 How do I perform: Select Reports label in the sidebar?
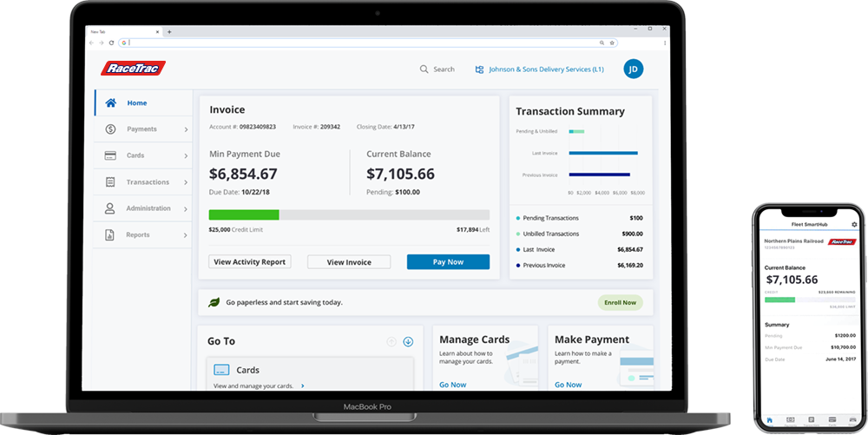(138, 234)
